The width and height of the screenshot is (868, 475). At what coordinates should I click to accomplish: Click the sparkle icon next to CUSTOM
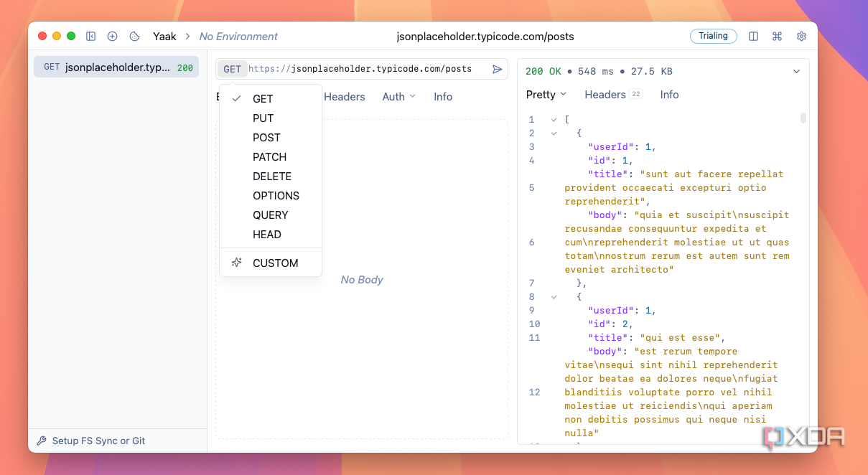click(236, 263)
